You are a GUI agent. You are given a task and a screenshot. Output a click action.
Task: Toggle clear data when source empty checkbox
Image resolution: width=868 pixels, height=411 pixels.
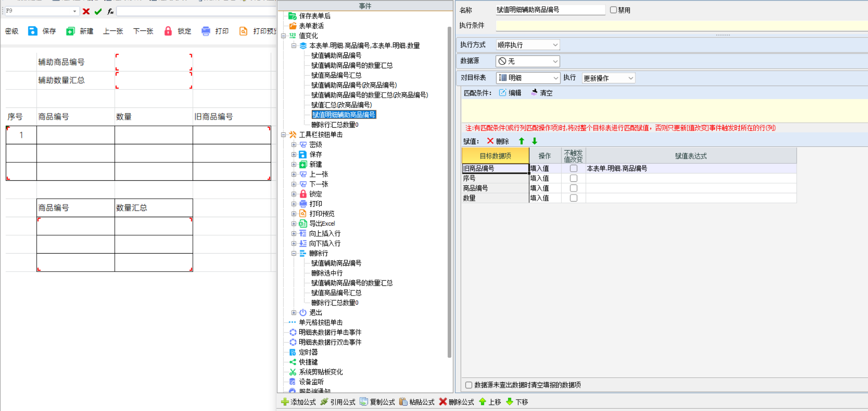[469, 385]
